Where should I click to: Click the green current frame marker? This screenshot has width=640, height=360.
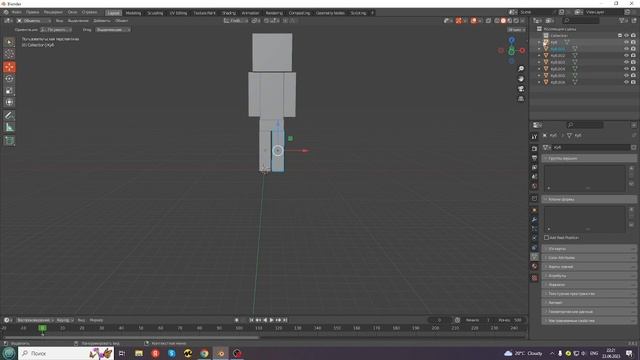(x=42, y=328)
